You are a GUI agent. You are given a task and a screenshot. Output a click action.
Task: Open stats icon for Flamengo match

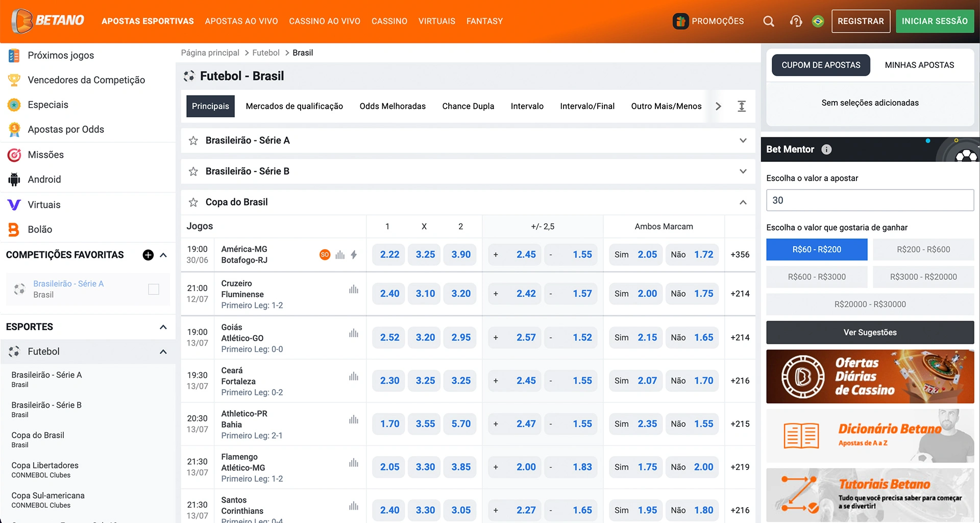[x=354, y=463]
